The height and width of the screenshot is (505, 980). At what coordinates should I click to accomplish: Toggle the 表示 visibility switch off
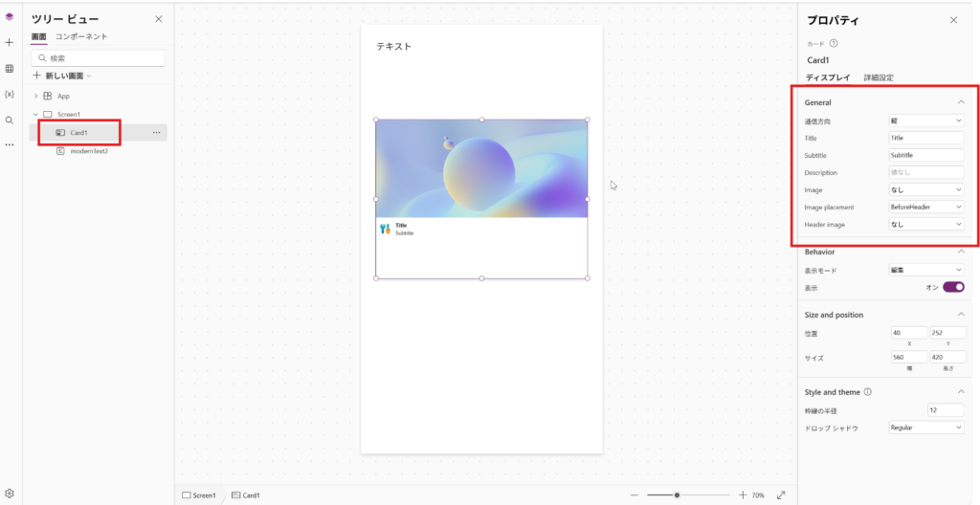point(953,287)
